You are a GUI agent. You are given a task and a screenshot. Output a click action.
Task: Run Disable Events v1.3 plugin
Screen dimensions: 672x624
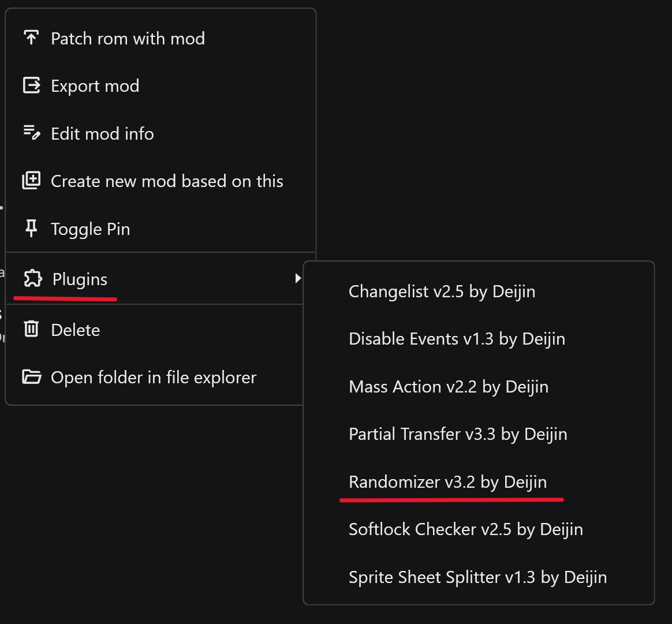(457, 339)
